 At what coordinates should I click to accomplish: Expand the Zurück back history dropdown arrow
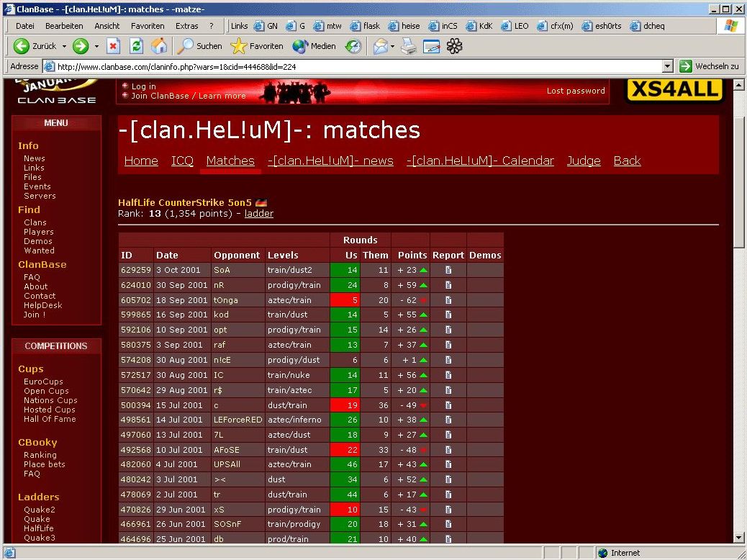pos(64,46)
